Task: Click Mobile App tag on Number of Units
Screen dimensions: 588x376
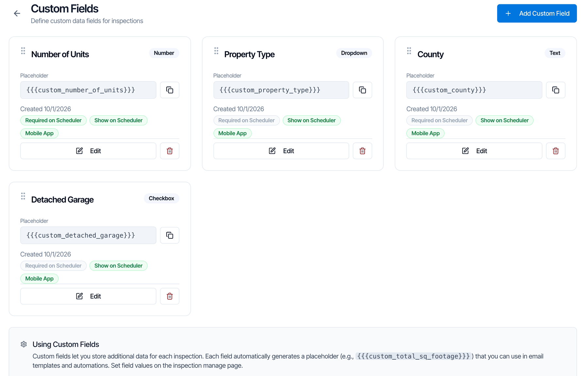Action: tap(39, 133)
